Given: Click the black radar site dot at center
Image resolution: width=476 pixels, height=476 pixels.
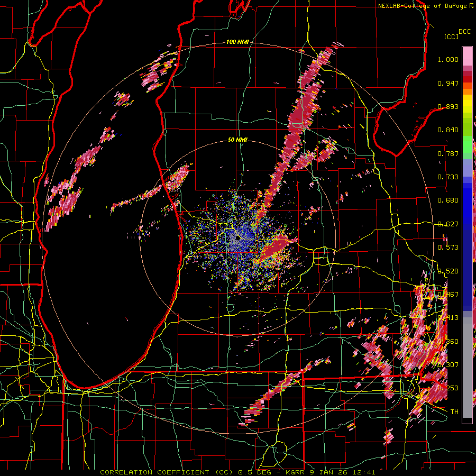Looking at the screenshot, I should tap(237, 239).
